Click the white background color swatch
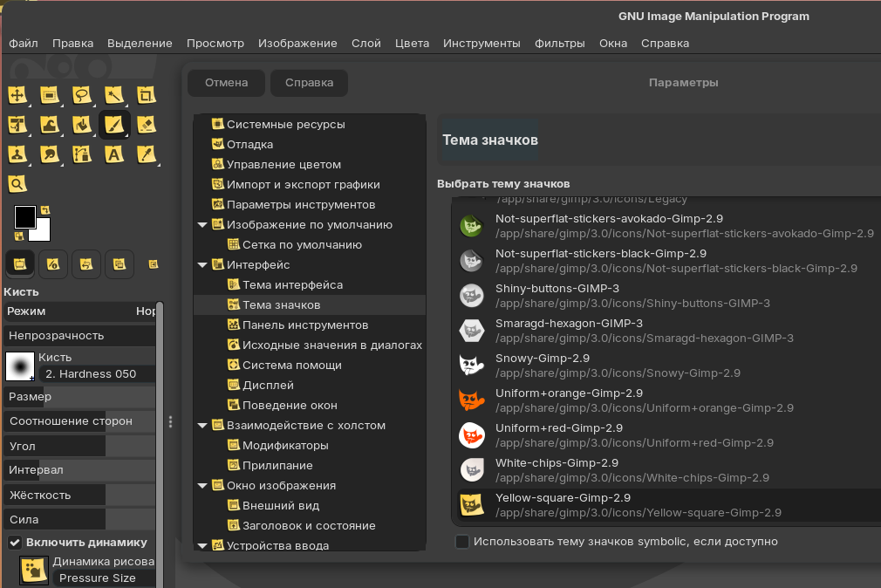881x588 pixels. [x=42, y=232]
